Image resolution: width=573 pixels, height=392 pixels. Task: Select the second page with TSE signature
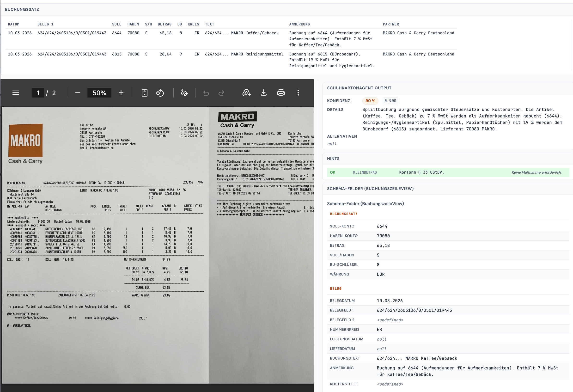point(262,245)
